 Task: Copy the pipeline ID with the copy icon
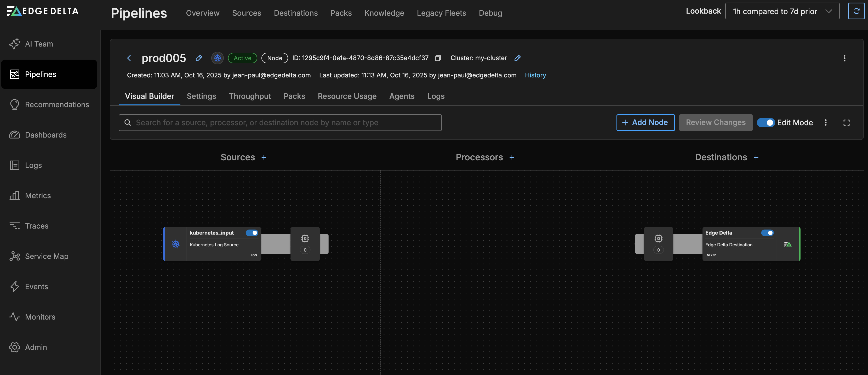(438, 58)
